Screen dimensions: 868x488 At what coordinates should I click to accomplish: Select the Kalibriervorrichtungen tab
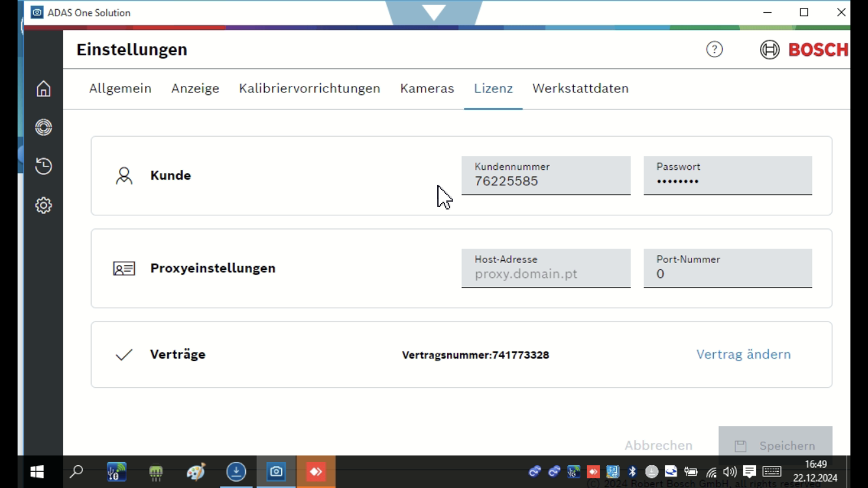tap(310, 88)
